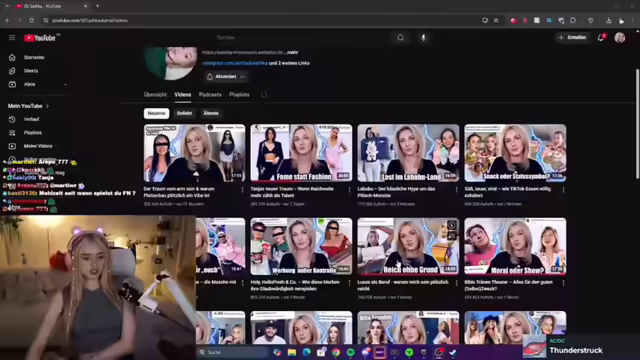
Task: Select the Beliebt sort chip
Action: (x=184, y=113)
